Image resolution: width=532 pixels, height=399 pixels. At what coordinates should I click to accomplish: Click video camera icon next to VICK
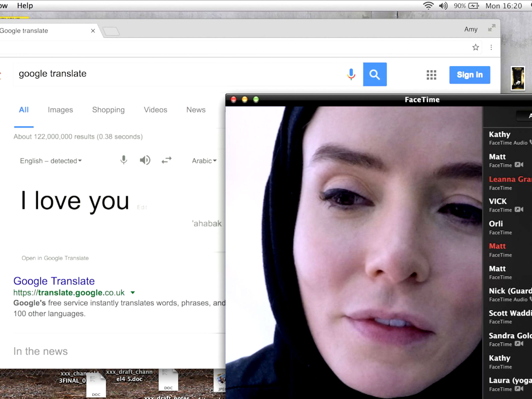(519, 210)
